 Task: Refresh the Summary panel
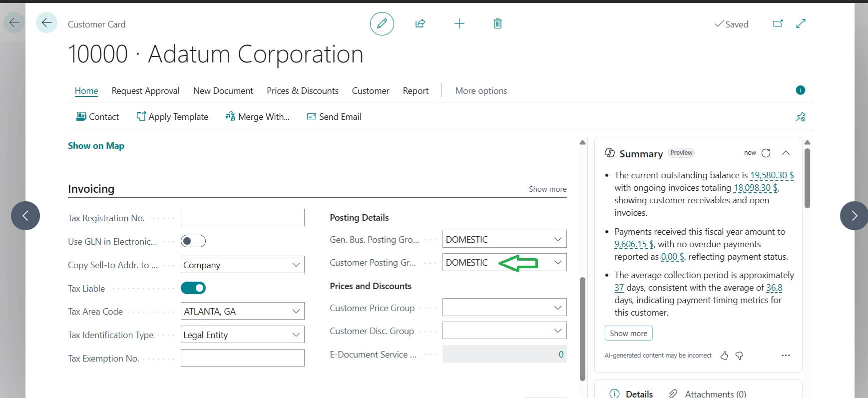point(766,153)
